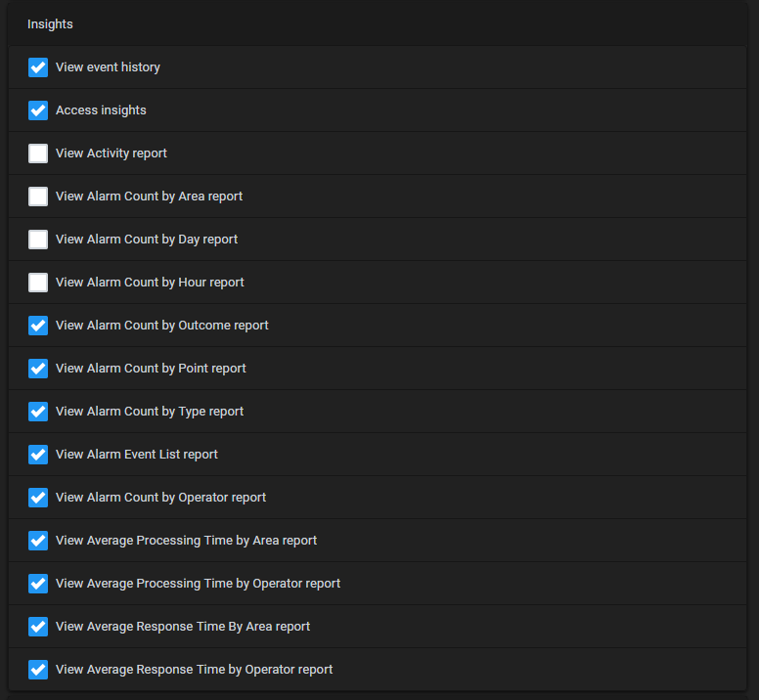This screenshot has height=700, width=759.
Task: Tick View Alarm Count by Day report
Action: (x=38, y=240)
